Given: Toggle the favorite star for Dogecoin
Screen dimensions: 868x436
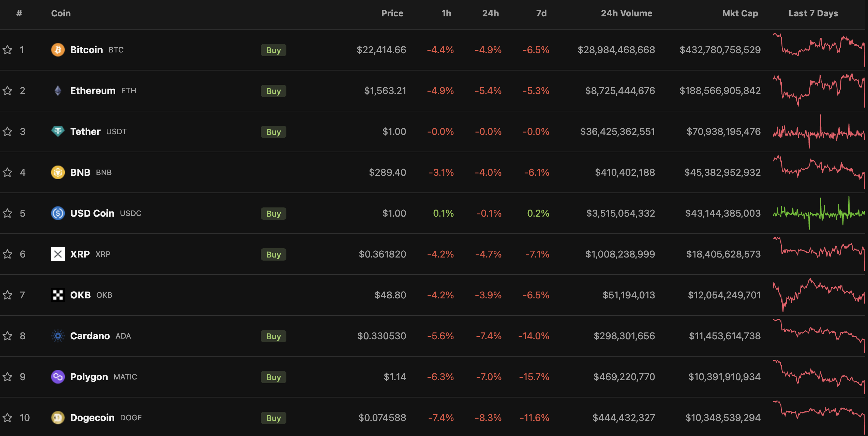Looking at the screenshot, I should tap(8, 418).
